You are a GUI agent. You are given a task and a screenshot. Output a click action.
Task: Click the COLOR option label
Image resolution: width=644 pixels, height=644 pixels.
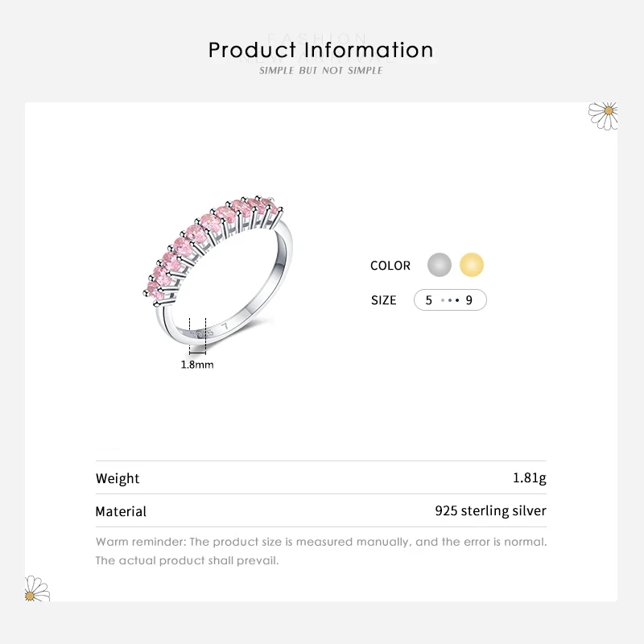coord(390,266)
